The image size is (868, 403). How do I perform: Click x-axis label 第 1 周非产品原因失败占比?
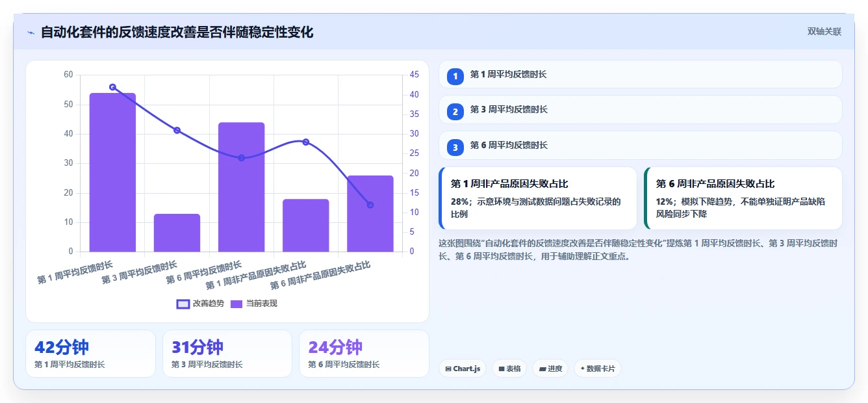256,276
